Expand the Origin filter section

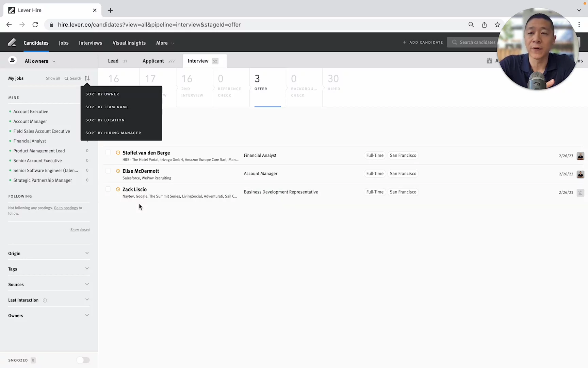coord(49,253)
